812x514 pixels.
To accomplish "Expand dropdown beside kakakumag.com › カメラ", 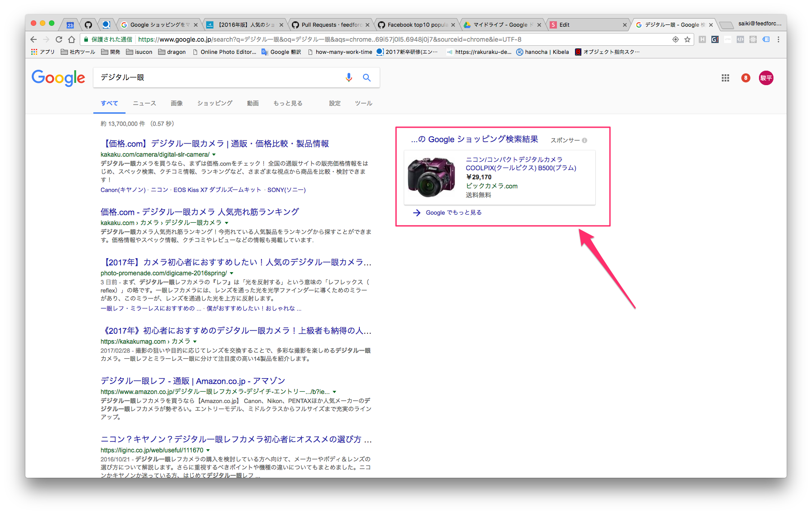I will (195, 342).
